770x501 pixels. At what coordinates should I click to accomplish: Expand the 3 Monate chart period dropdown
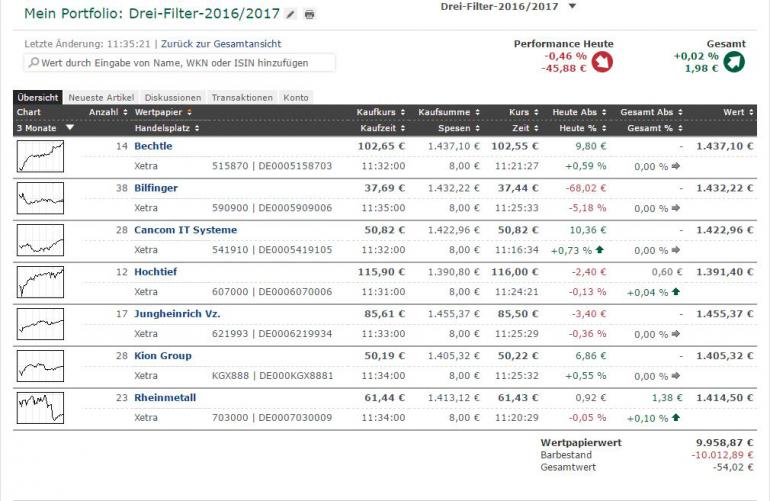click(x=70, y=128)
